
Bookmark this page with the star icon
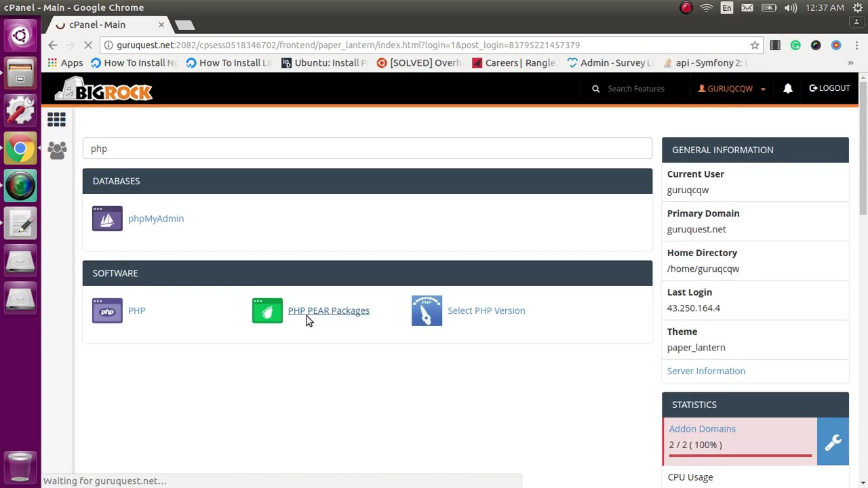coord(755,45)
